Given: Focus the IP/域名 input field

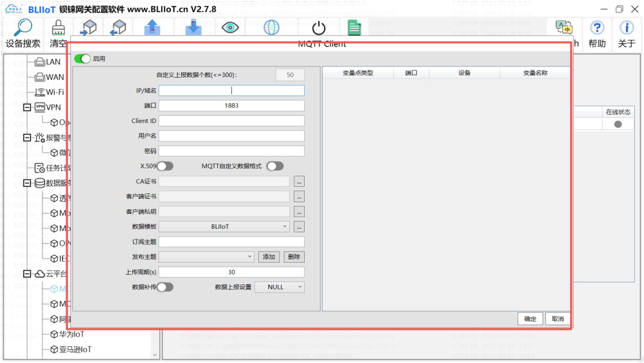Looking at the screenshot, I should [231, 90].
